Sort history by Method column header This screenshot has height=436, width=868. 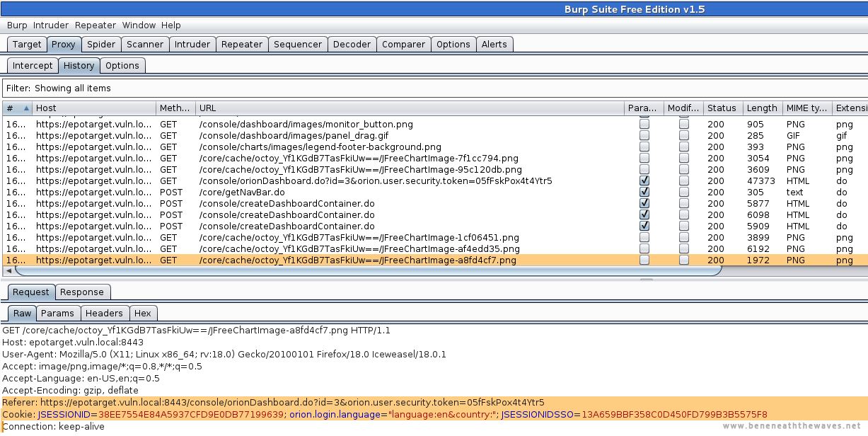pos(175,108)
